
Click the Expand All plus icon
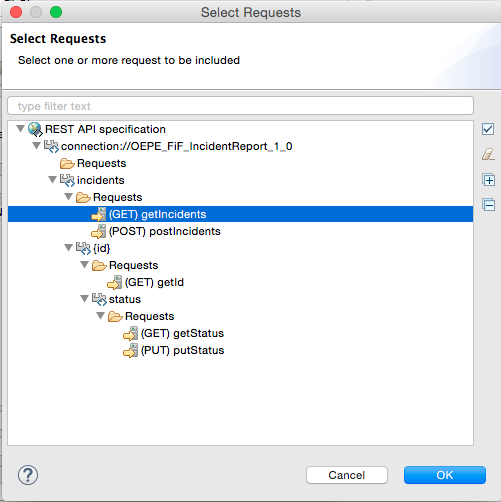click(488, 180)
